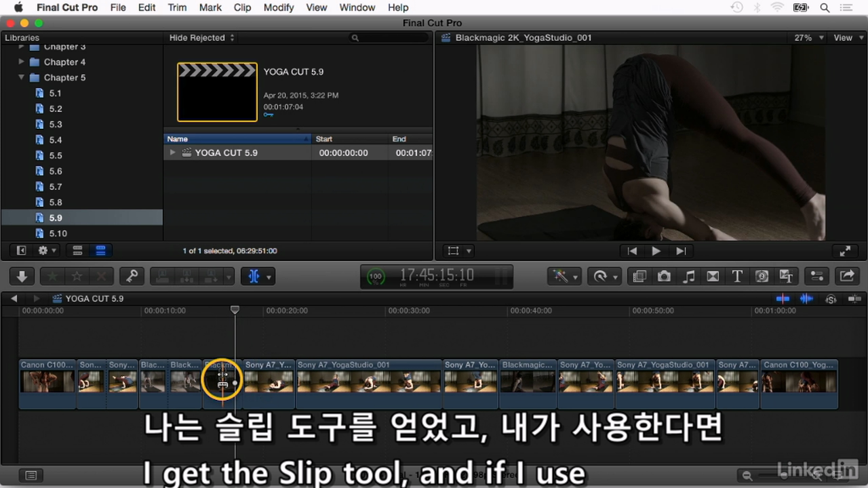Viewport: 868px width, 488px height.
Task: Open the Keyword Editor key icon
Action: 132,277
